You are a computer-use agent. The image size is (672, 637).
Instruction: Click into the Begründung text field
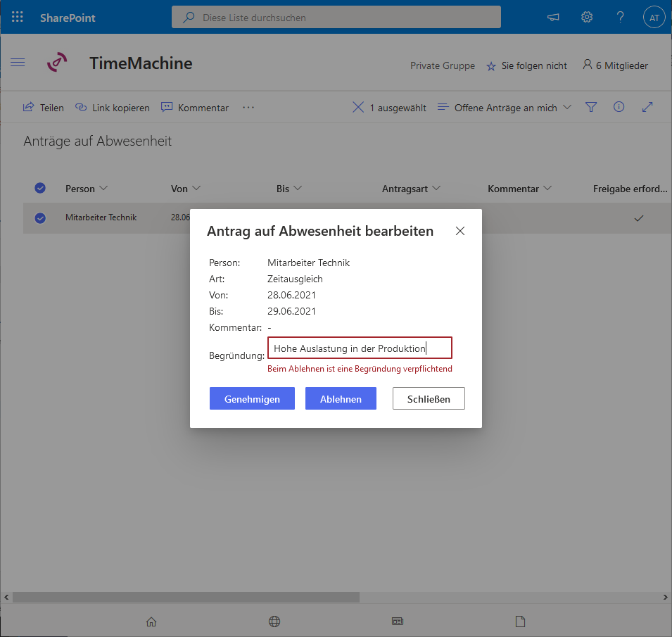pyautogui.click(x=360, y=348)
